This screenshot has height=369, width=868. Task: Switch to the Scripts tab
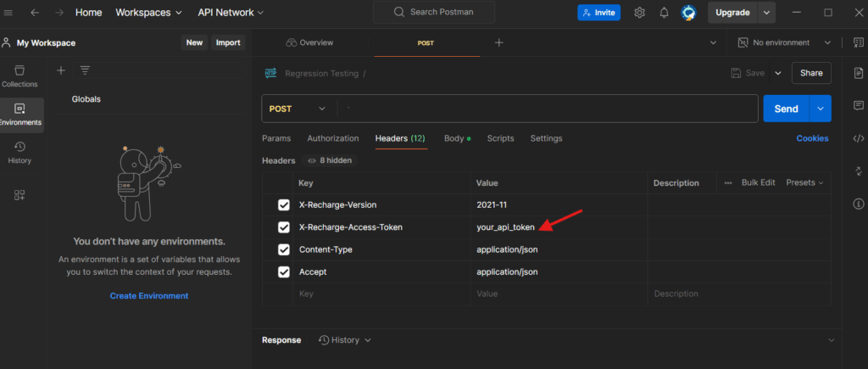[500, 138]
